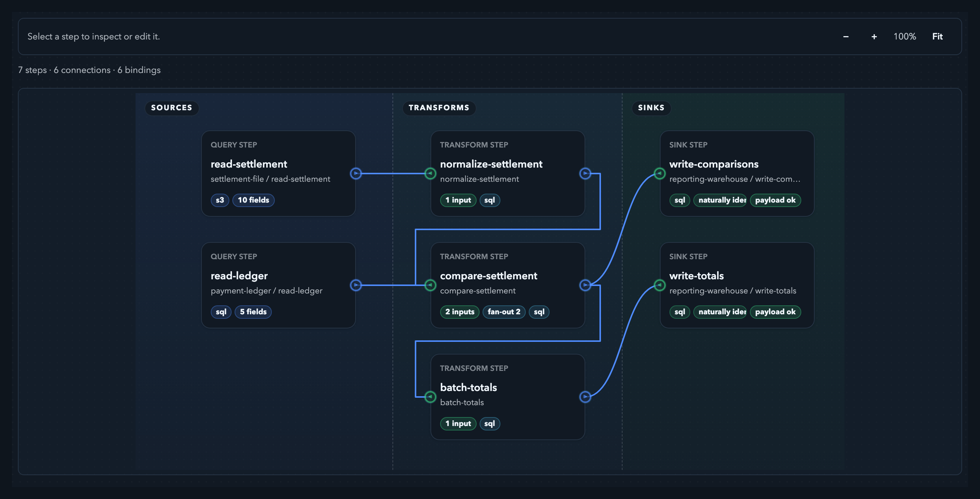Click the input port of batch-totals
The image size is (980, 499).
(430, 397)
